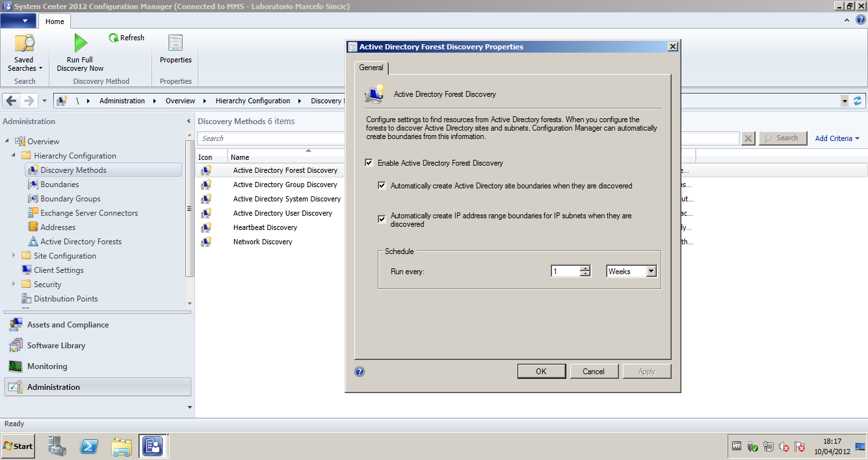Expand navigation pane options arrow
The width and height of the screenshot is (868, 460).
click(190, 407)
